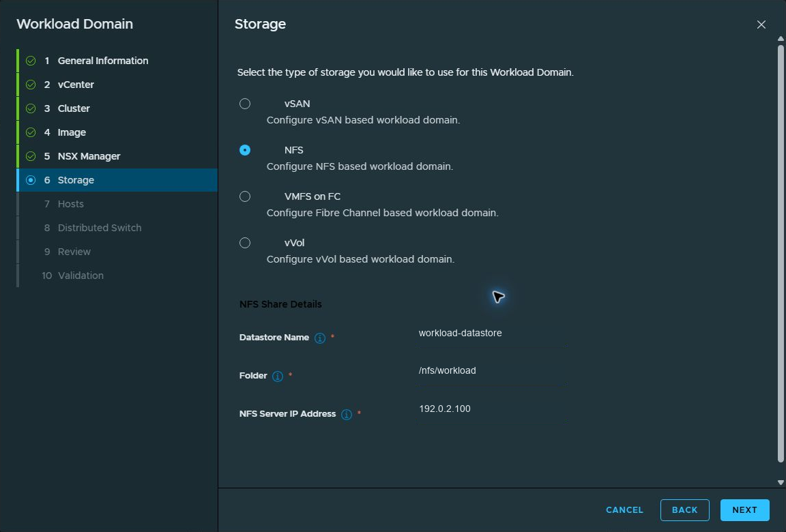786x532 pixels.
Task: Click the General Information completed checkmark icon
Action: tap(31, 61)
